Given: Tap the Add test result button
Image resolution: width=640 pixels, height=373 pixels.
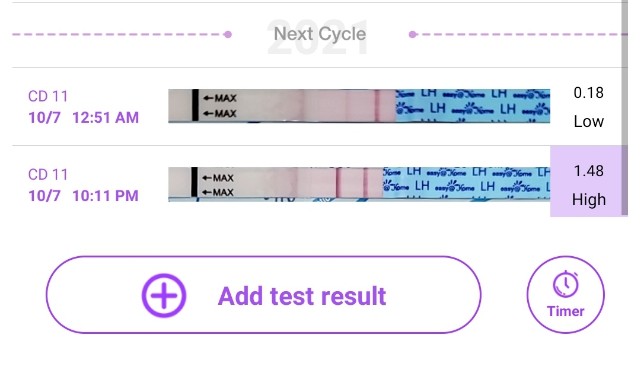Looking at the screenshot, I should [x=263, y=295].
